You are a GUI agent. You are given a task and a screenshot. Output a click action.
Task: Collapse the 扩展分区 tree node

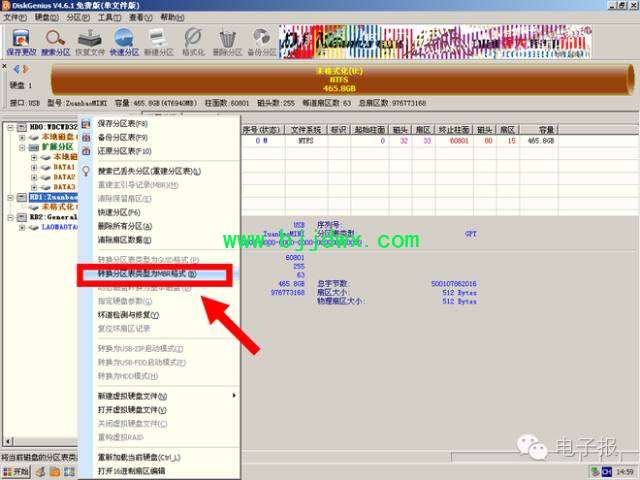[x=22, y=147]
